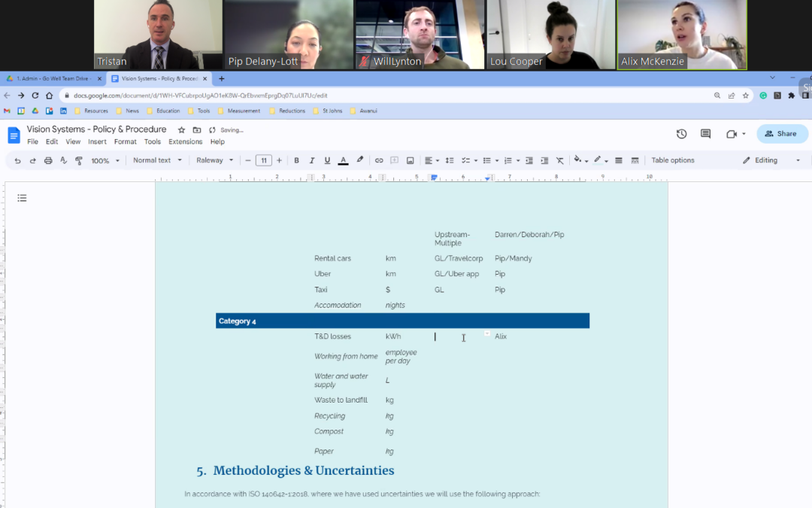Screen dimensions: 812x508
Task: Open the Editing mode dropdown
Action: pos(771,160)
